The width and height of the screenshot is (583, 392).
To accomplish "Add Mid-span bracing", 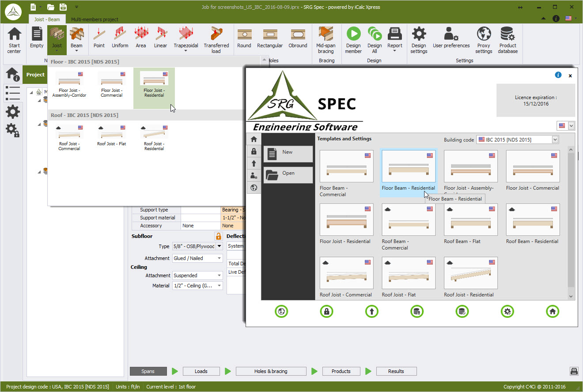I will pyautogui.click(x=326, y=40).
